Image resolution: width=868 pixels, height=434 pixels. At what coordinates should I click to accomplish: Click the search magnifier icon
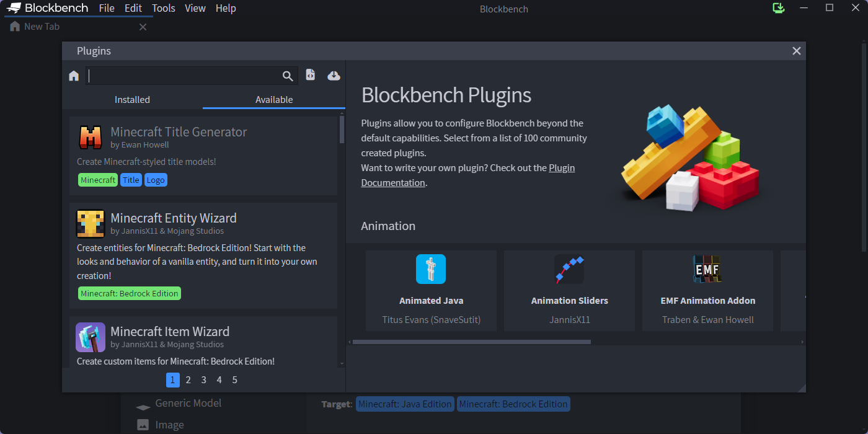pyautogui.click(x=288, y=76)
